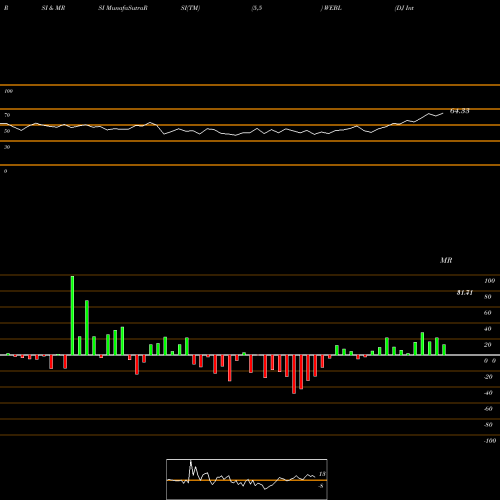Click the deepest red MR bar
The image size is (500, 500).
[294, 374]
